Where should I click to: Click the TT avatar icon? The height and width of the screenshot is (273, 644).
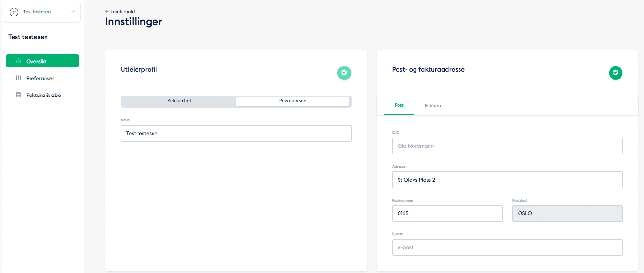click(x=14, y=12)
